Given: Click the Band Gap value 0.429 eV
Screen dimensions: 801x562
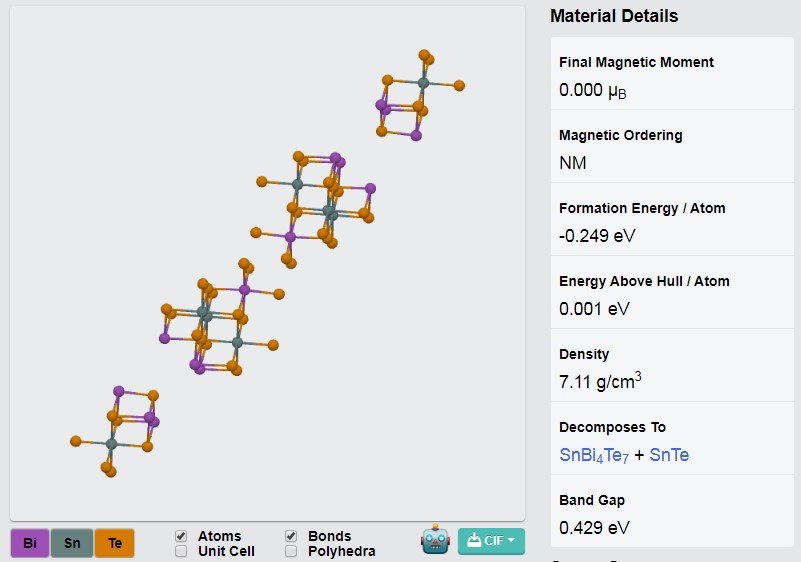Looking at the screenshot, I should [594, 527].
